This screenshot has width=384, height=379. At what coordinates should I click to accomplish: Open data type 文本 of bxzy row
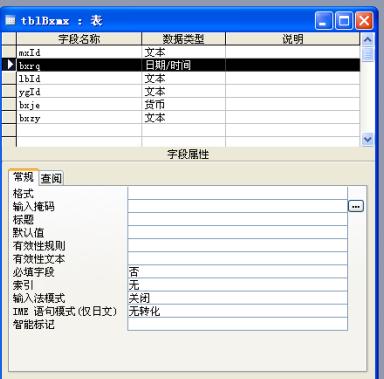pyautogui.click(x=183, y=118)
